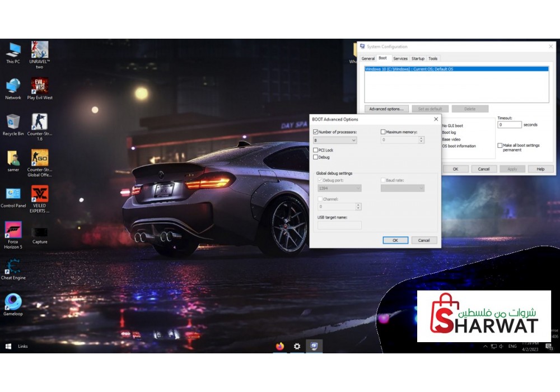Check Make all boot settings permanent
The height and width of the screenshot is (392, 560).
(x=500, y=146)
